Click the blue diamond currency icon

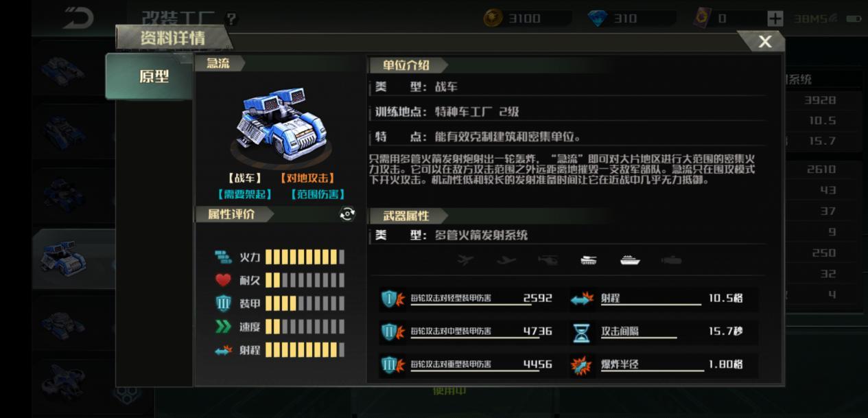click(598, 19)
